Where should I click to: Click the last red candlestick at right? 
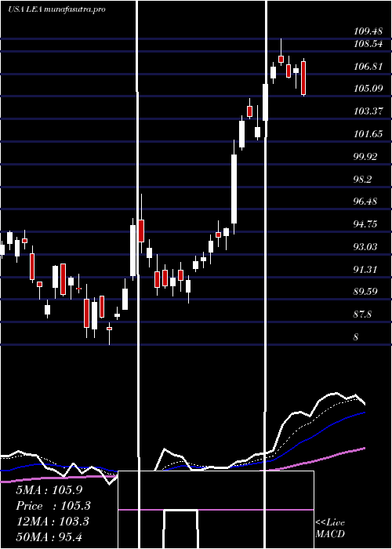point(303,78)
